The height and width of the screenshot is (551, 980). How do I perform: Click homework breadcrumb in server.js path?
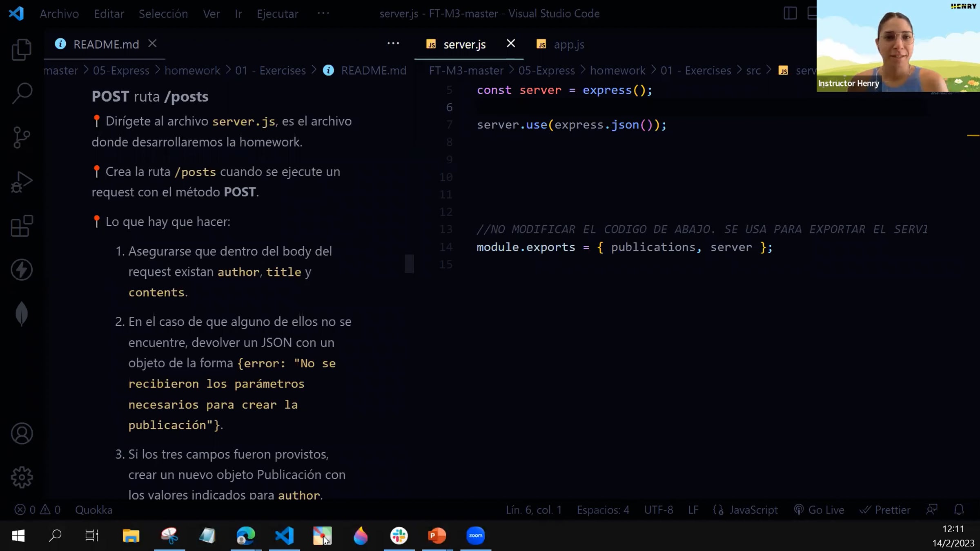point(617,71)
